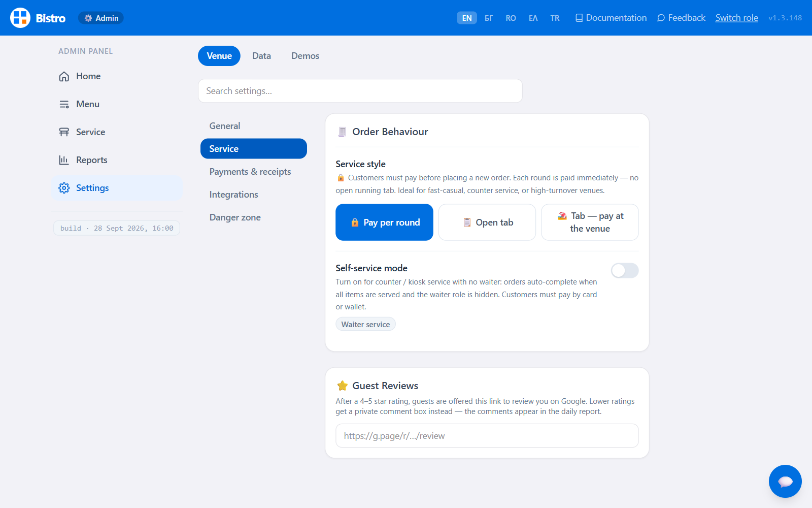
Task: Switch language to RO
Action: (x=511, y=18)
